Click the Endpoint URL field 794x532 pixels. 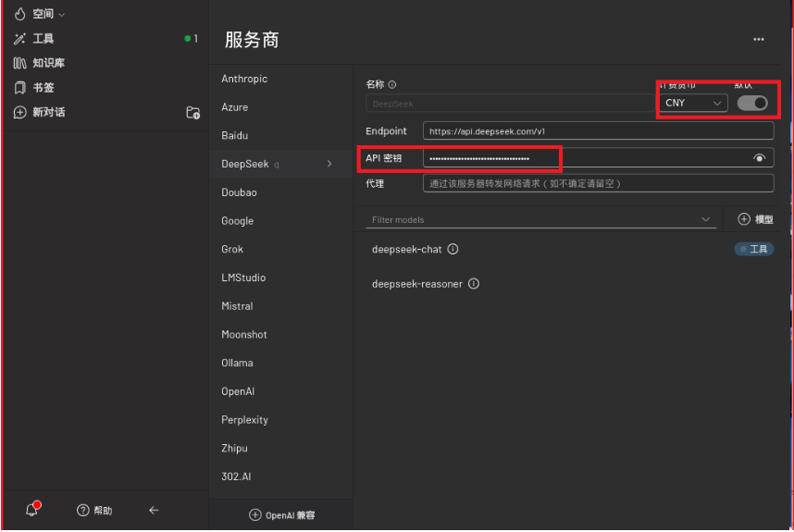[x=597, y=131]
